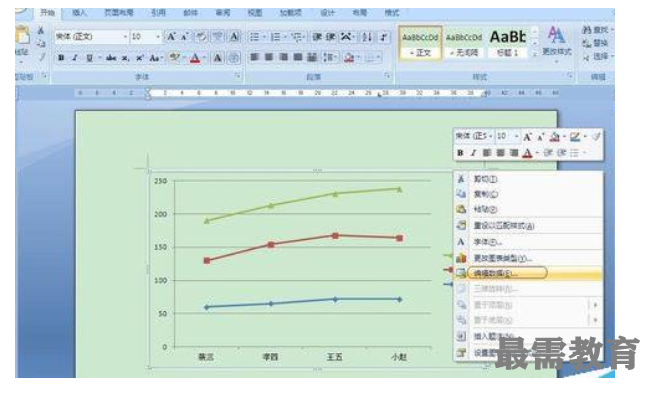Toggle Bold in the ribbon Font group

click(x=61, y=58)
